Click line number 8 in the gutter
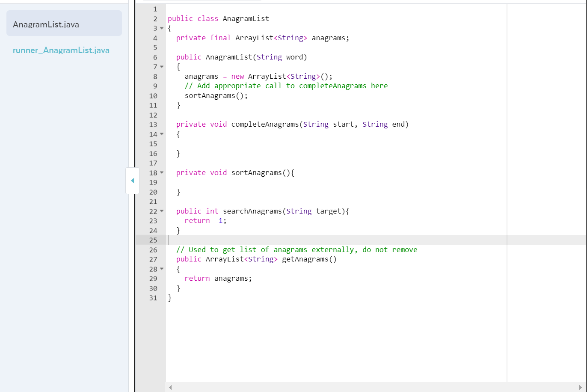587x392 pixels. (155, 77)
